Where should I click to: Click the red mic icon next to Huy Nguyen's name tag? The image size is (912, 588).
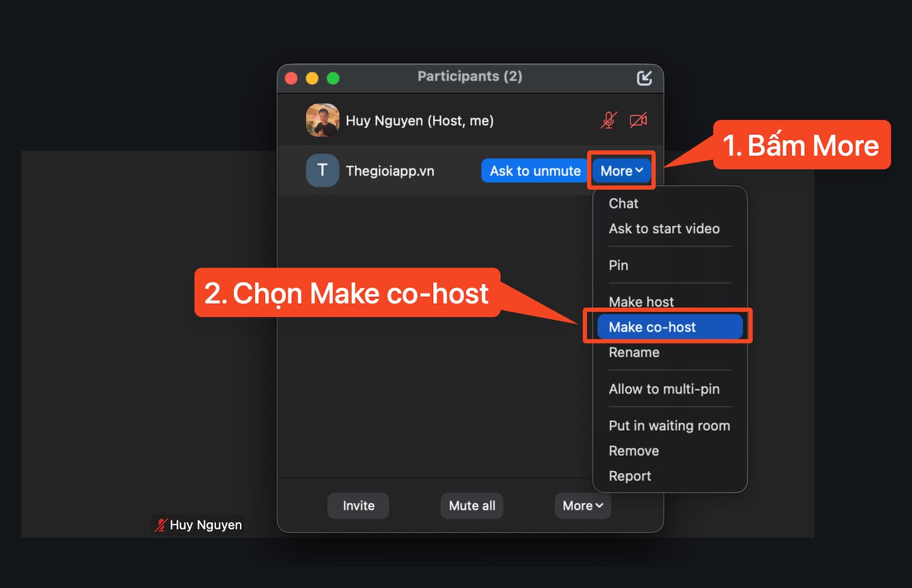point(160,524)
